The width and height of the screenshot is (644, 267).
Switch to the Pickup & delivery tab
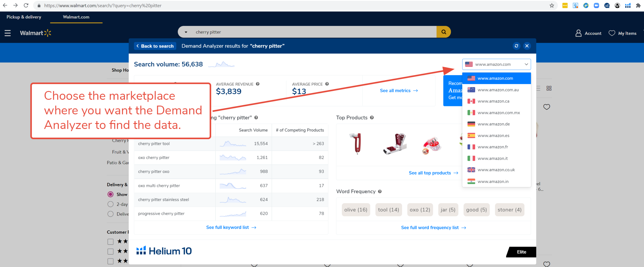point(24,17)
